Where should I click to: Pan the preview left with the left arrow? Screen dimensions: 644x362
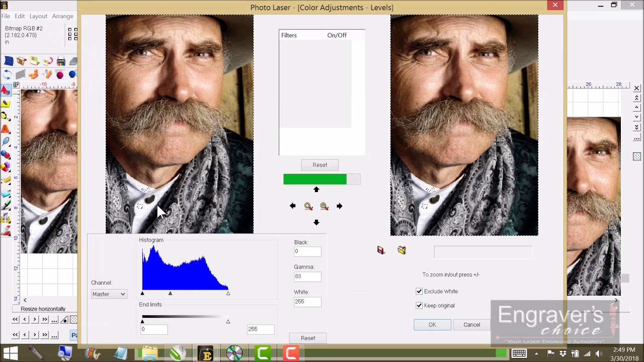[x=293, y=206]
